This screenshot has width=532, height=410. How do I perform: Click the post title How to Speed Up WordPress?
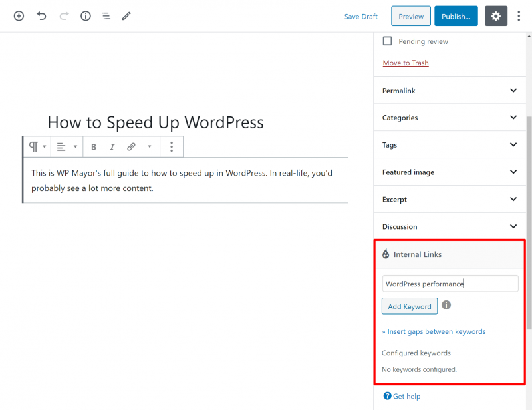(x=156, y=122)
